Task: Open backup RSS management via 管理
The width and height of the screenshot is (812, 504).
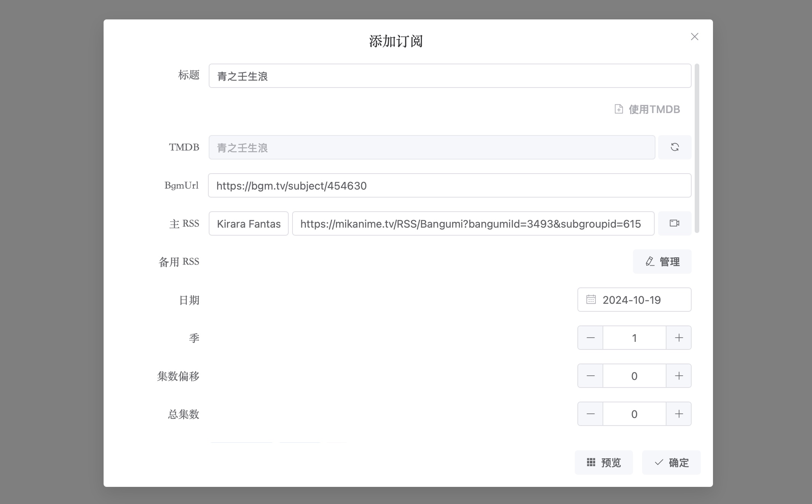Action: point(662,262)
